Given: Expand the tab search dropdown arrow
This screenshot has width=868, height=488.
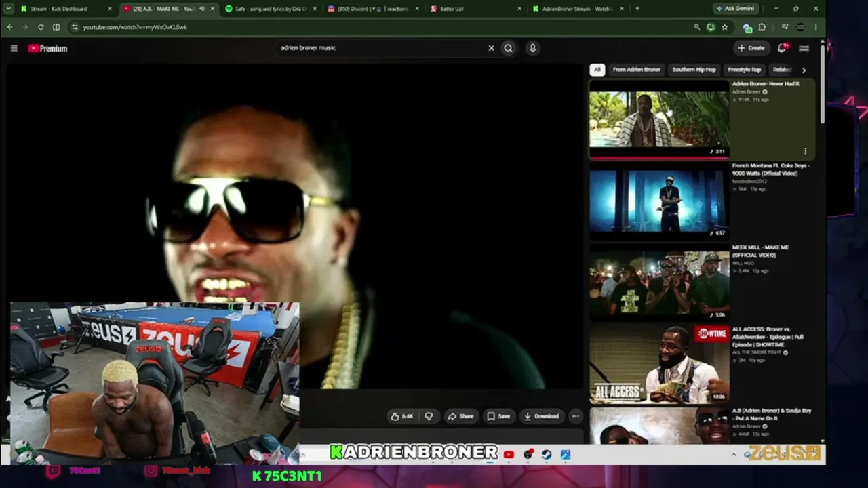Looking at the screenshot, I should (x=9, y=9).
